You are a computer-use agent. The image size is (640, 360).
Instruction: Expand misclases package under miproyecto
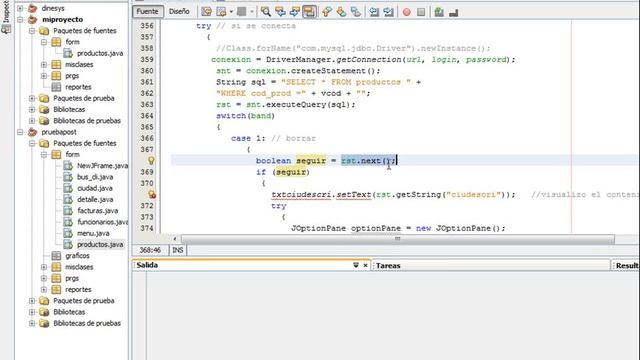click(x=44, y=64)
